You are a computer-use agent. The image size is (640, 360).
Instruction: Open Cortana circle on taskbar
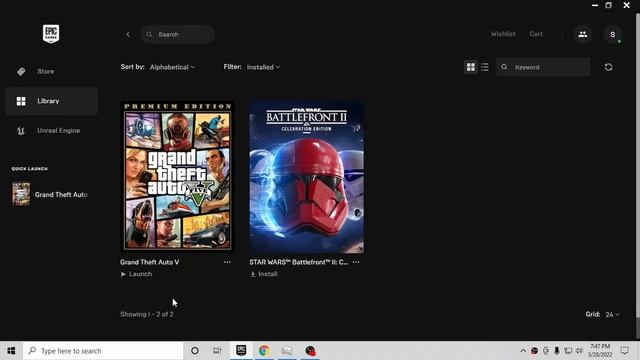coord(195,351)
